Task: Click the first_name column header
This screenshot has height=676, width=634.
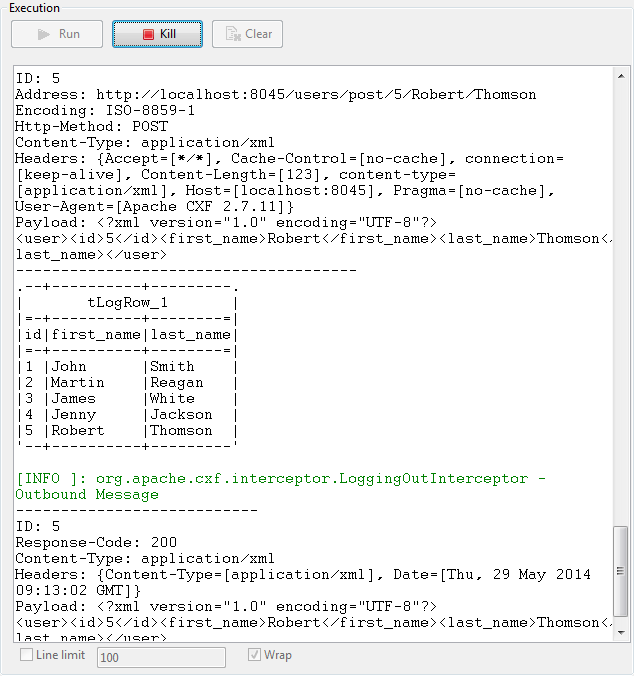Action: 96,335
